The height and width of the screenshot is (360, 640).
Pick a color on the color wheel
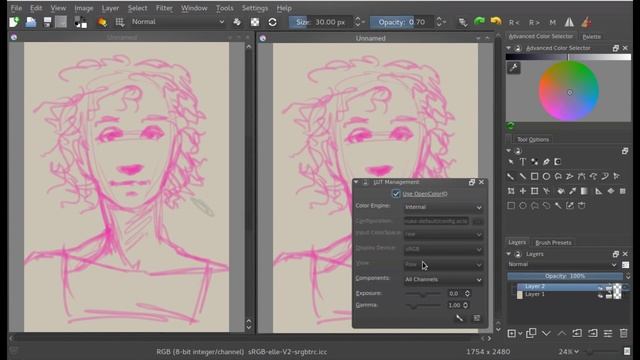point(569,91)
